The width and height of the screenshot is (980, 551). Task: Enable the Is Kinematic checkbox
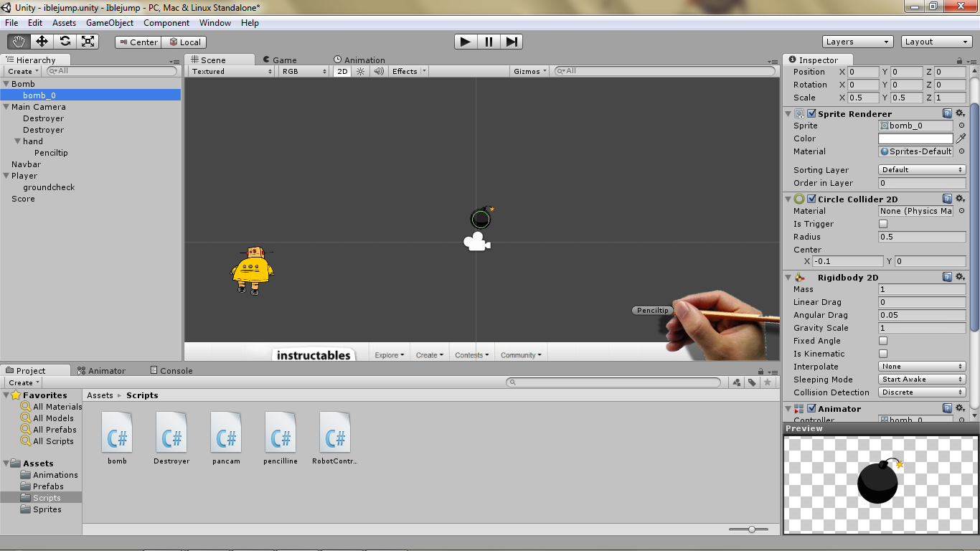(883, 354)
